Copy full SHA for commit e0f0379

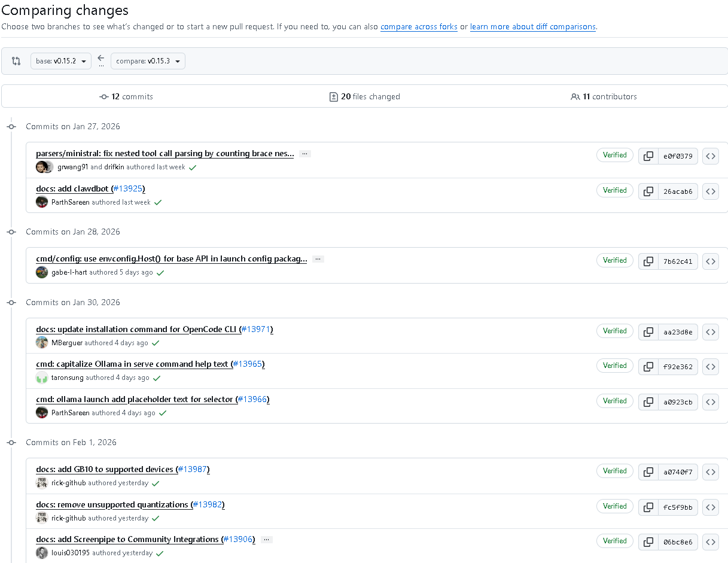tap(648, 156)
